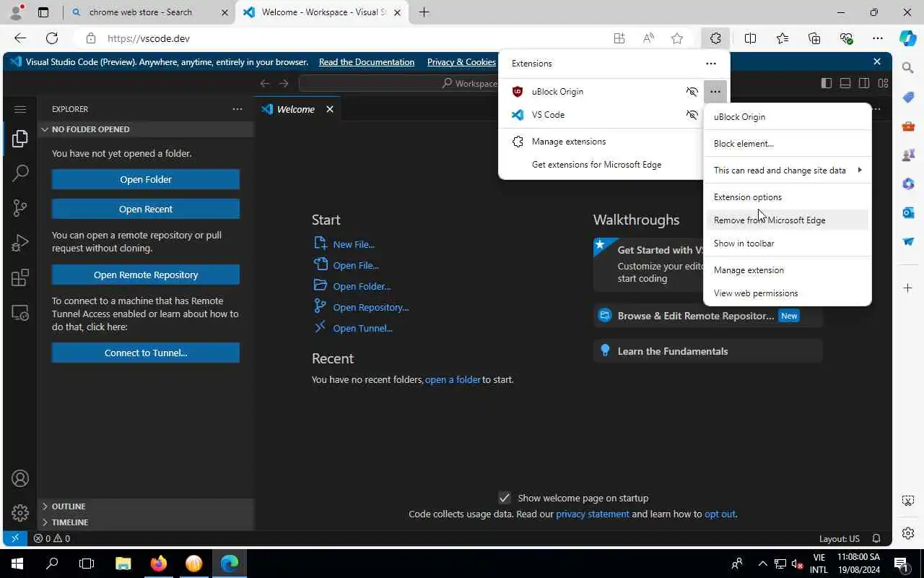Collapse the No Folder Opened section
Screen dimensions: 924x578
click(x=146, y=129)
